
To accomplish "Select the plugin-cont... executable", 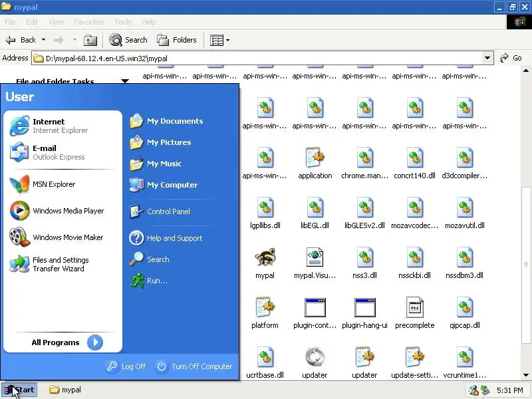I will [315, 313].
